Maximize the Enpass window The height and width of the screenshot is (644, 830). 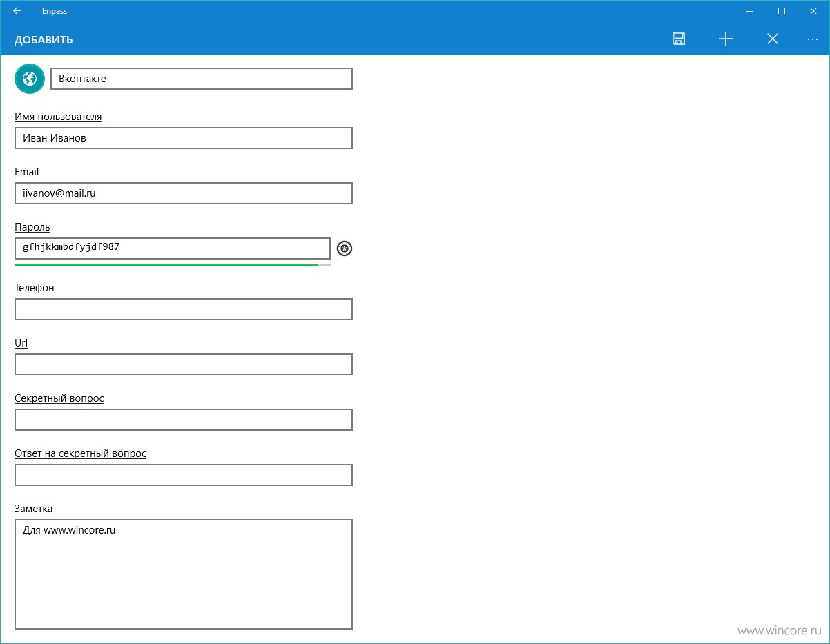(782, 11)
